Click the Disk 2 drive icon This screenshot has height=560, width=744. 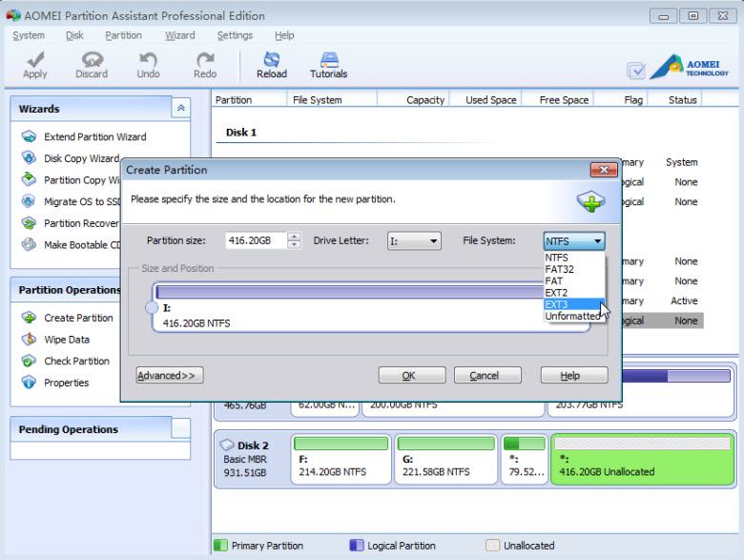pos(227,446)
